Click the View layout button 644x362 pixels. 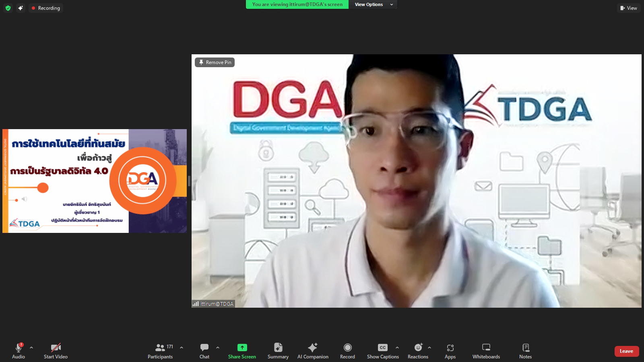(629, 8)
